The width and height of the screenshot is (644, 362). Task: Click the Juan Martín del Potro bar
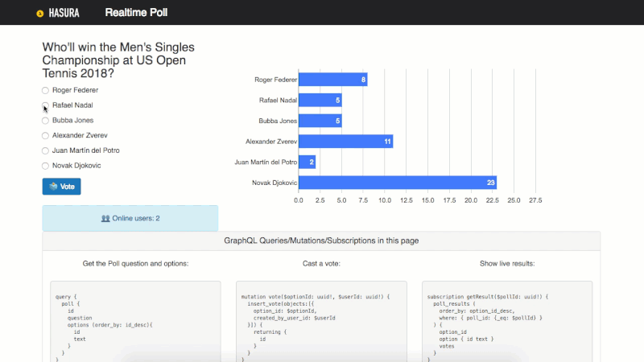point(308,162)
